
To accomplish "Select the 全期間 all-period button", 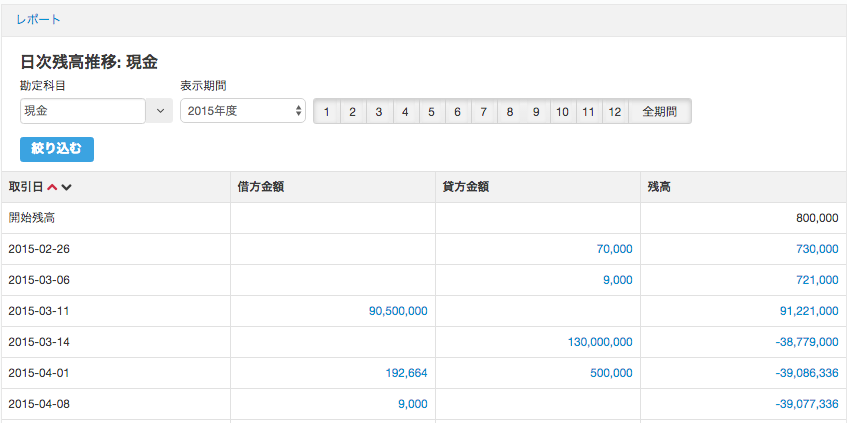I will pyautogui.click(x=660, y=112).
